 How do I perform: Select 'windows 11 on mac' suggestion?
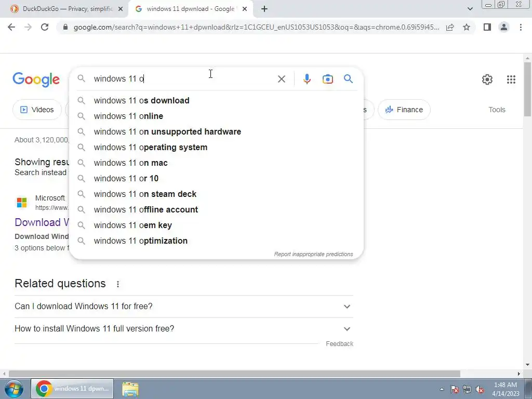click(x=216, y=163)
